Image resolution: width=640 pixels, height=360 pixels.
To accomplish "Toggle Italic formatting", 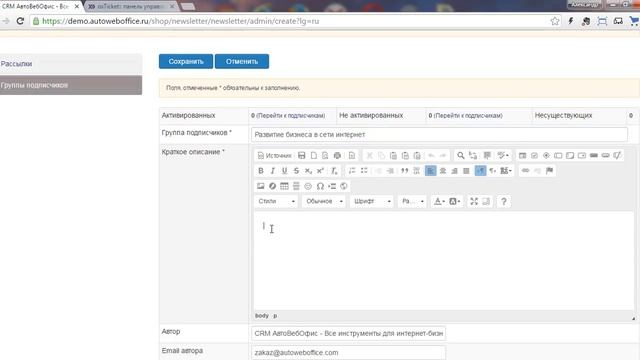I will pyautogui.click(x=272, y=171).
